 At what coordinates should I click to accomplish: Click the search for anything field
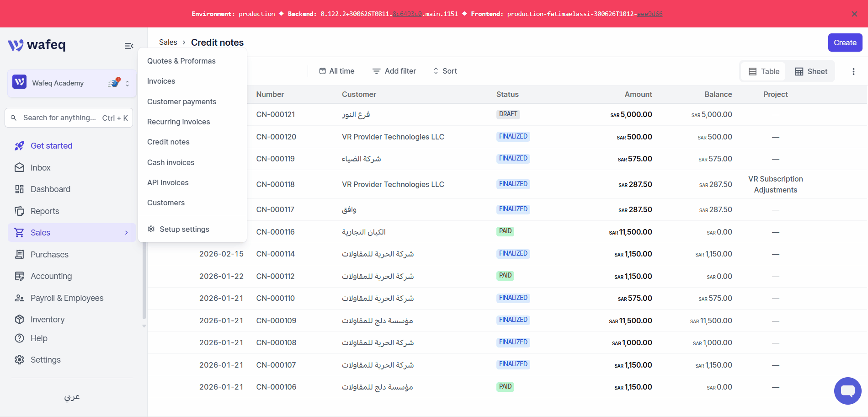point(69,118)
